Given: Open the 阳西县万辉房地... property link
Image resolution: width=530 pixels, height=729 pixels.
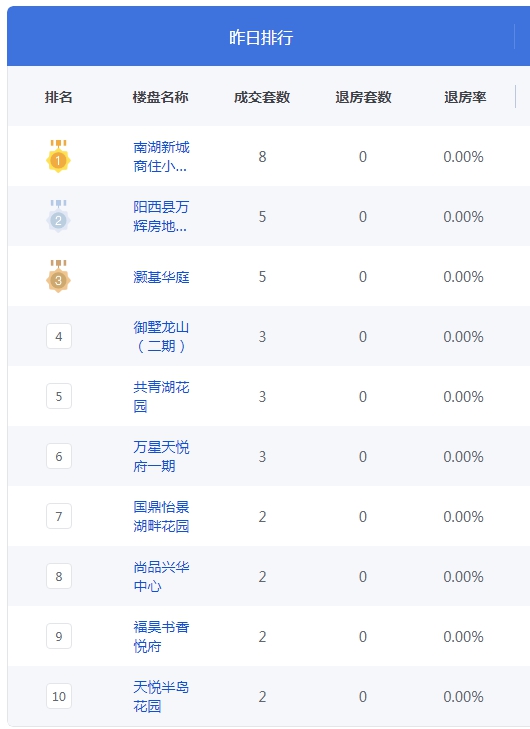Looking at the screenshot, I should coord(161,217).
